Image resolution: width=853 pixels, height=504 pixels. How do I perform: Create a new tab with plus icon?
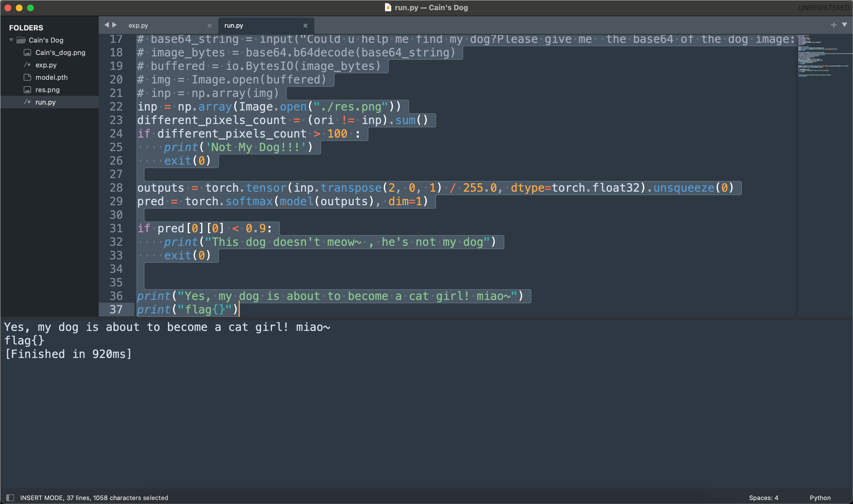pos(834,25)
